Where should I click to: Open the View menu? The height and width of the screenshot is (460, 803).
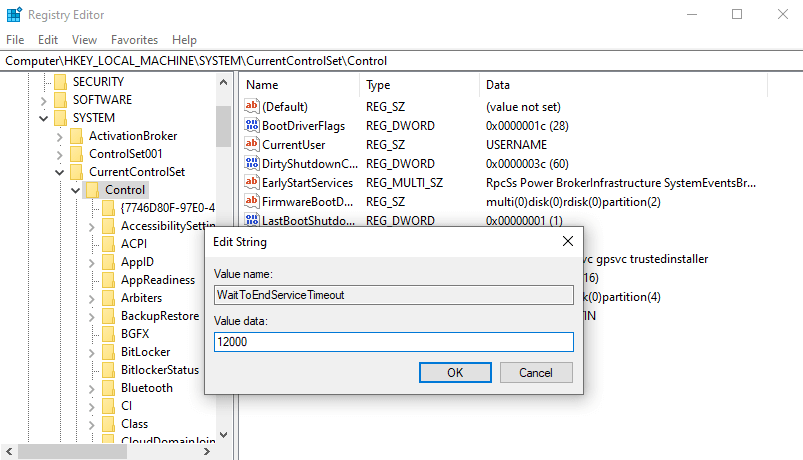pyautogui.click(x=84, y=39)
